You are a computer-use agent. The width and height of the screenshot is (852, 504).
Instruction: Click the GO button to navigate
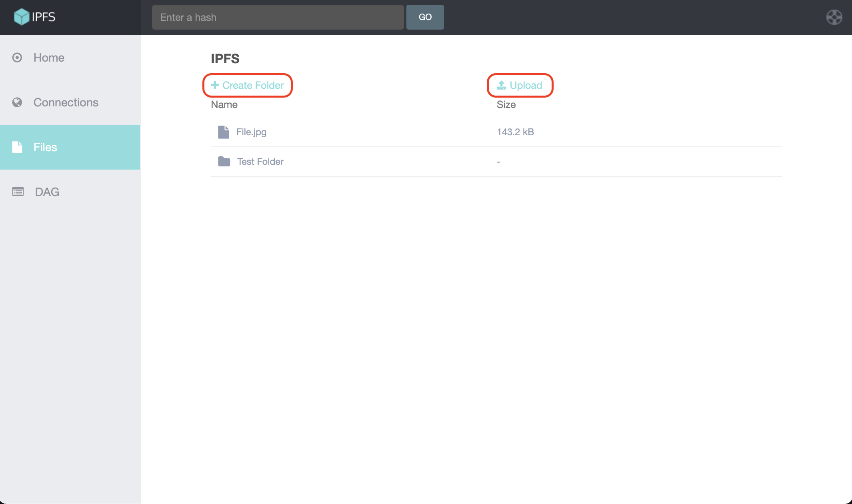(425, 16)
